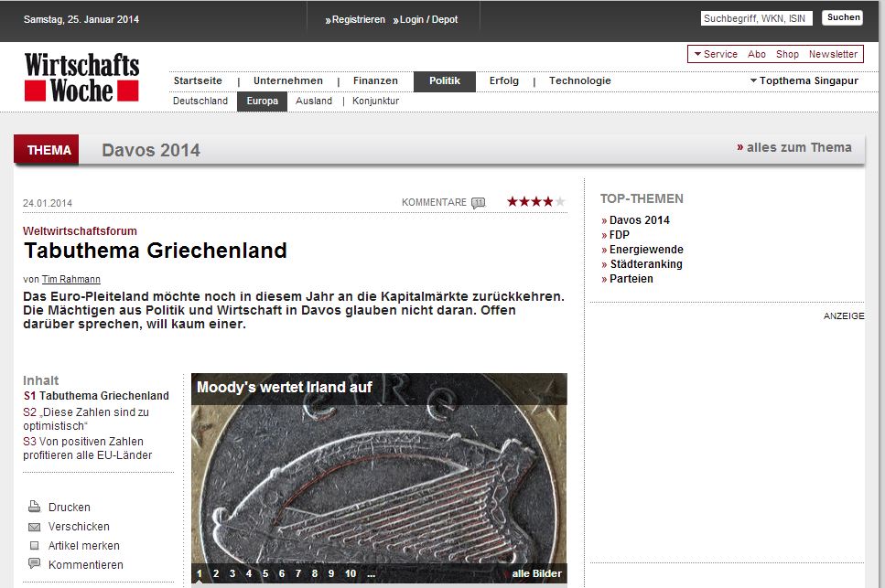
Task: Click the Verschicken envelope icon
Action: [35, 527]
